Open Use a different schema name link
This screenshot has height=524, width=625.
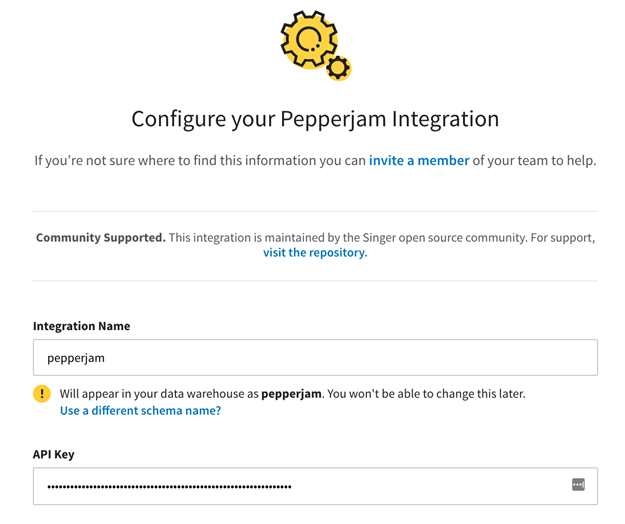point(140,411)
